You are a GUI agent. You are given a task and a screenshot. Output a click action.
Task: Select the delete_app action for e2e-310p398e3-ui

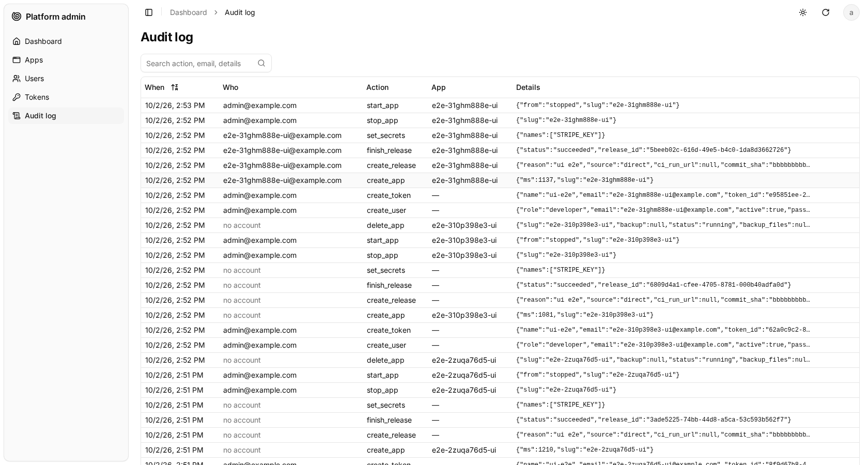coord(385,225)
